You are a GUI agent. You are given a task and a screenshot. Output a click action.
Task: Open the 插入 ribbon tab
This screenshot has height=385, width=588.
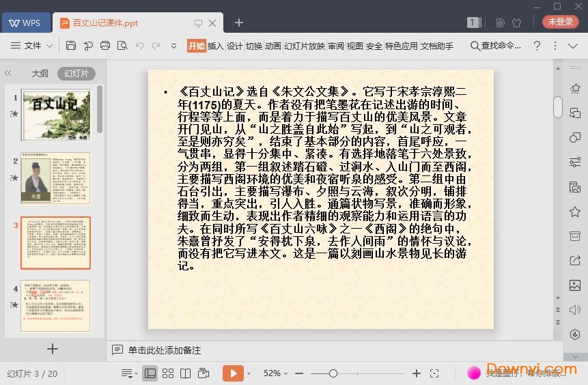pyautogui.click(x=215, y=46)
